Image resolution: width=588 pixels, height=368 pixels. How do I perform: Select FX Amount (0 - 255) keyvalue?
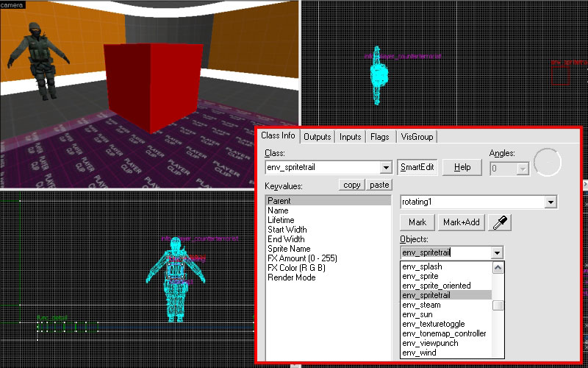328,258
